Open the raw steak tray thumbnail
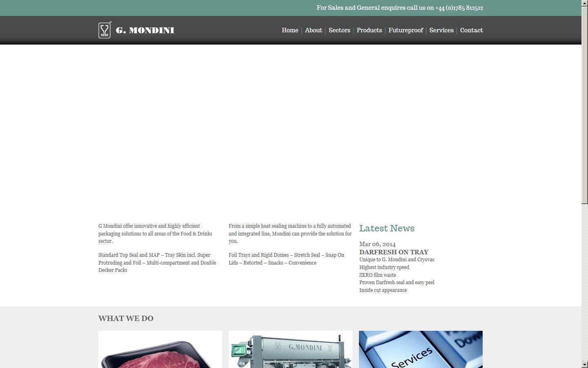588x368 pixels. point(160,350)
